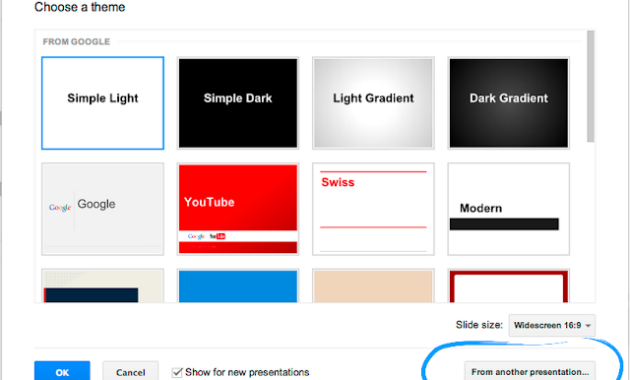Select the navy bar on cream theme
Viewport: 630px width, 380px height.
pyautogui.click(x=102, y=286)
